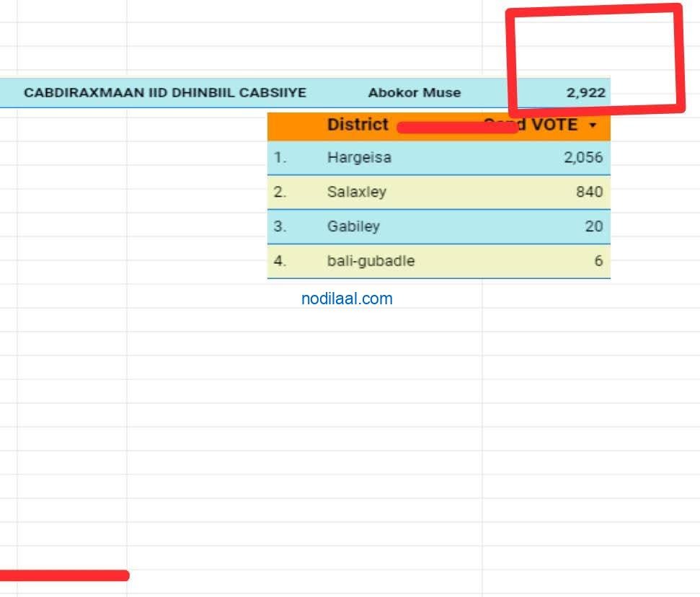Select the CABDIRAXMAAN IID DHINBIIL CABSIIYE cell
The height and width of the screenshot is (597, 700).
click(165, 93)
